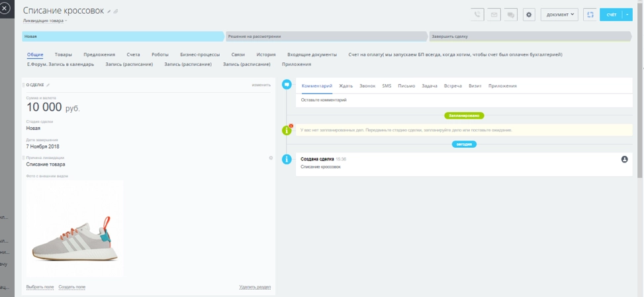The height and width of the screenshot is (297, 644).
Task: Click the user avatar icon in the timeline entry
Action: tap(624, 159)
